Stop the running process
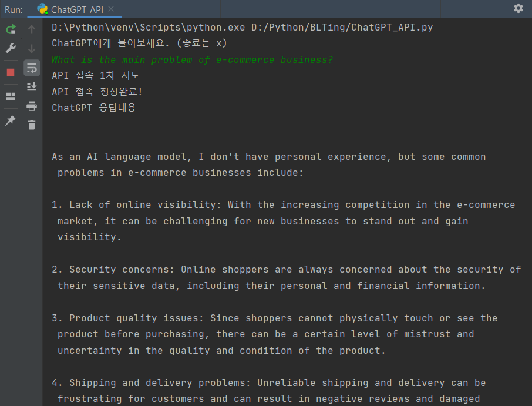The width and height of the screenshot is (532, 406). coord(11,72)
